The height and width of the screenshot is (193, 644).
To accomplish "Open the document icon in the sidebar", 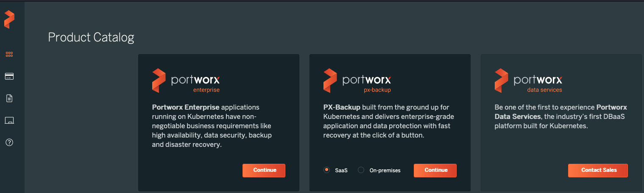I will [x=9, y=99].
